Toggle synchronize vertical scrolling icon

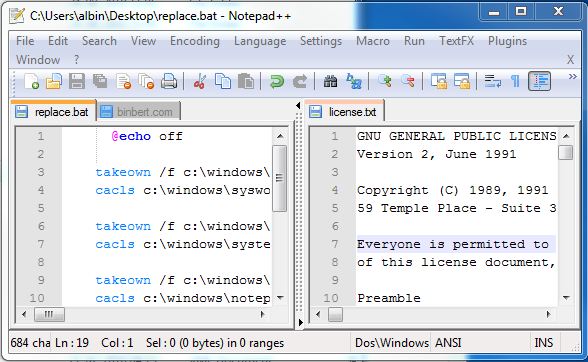click(439, 81)
